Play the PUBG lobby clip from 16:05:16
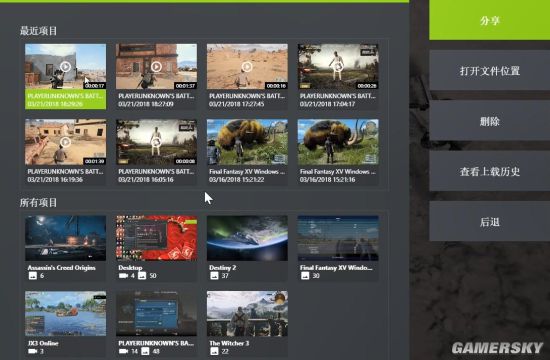550x360 pixels. [x=156, y=142]
